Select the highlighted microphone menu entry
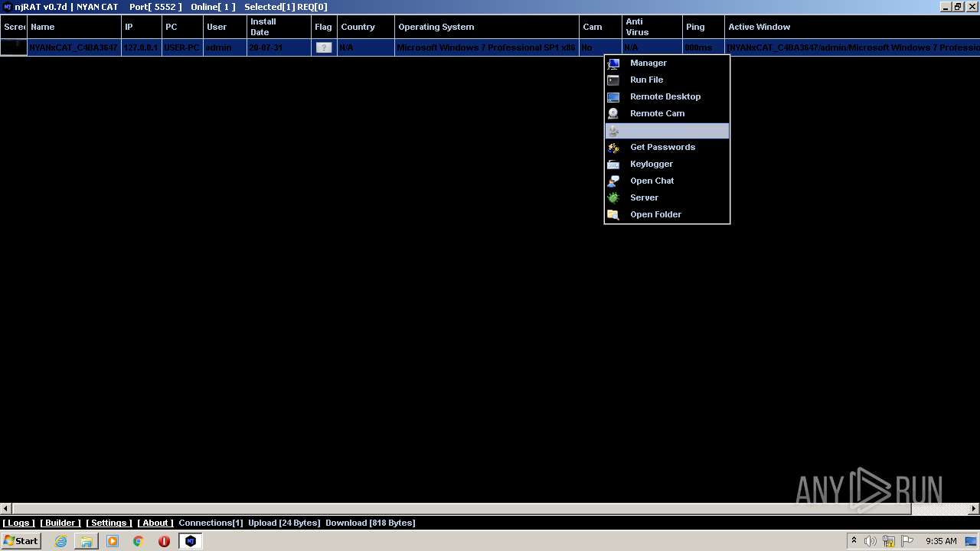Viewport: 980px width, 551px height. 667,131
